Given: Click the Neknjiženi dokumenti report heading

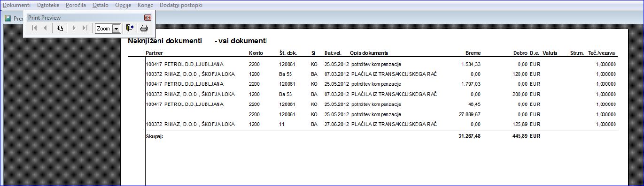Looking at the screenshot, I should [x=165, y=41].
